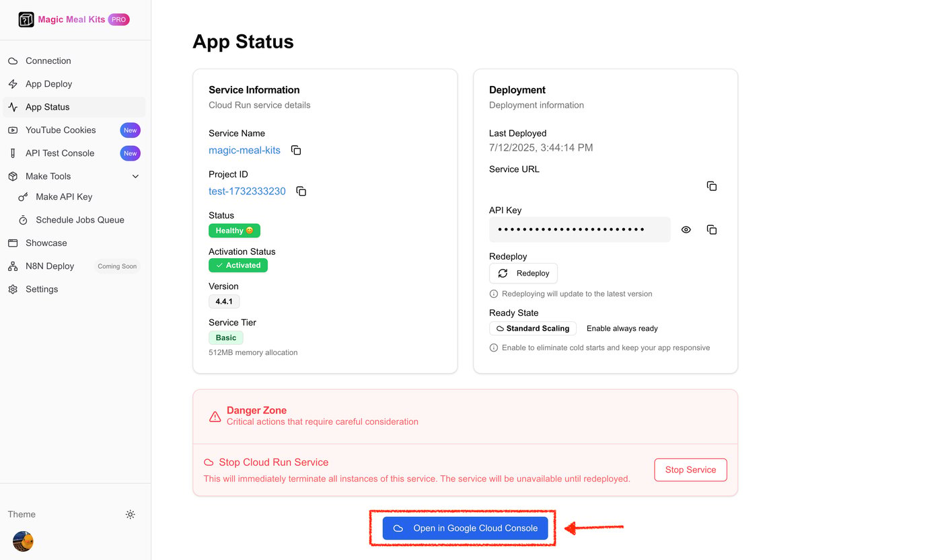The width and height of the screenshot is (942, 560).
Task: Click the Activated status badge
Action: [x=238, y=266]
